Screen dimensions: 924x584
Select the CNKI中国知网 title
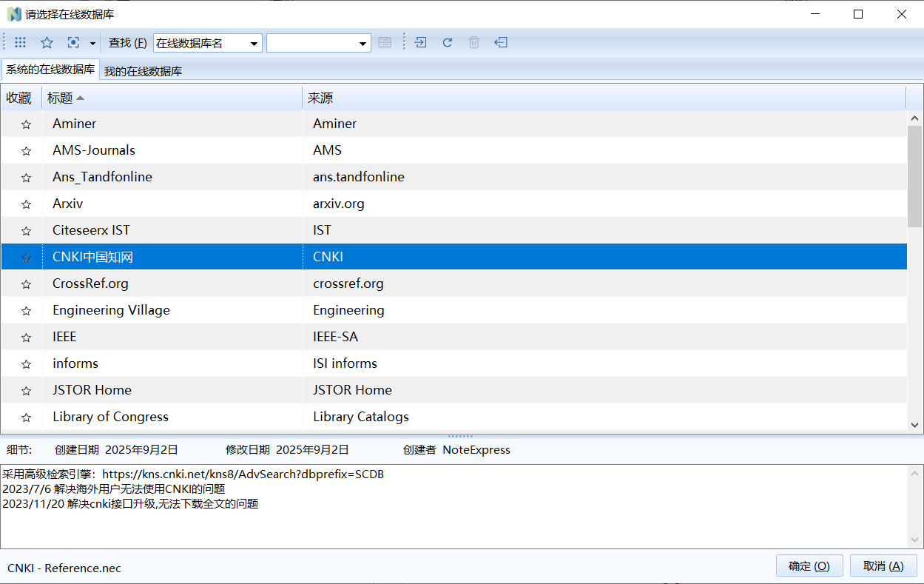92,257
